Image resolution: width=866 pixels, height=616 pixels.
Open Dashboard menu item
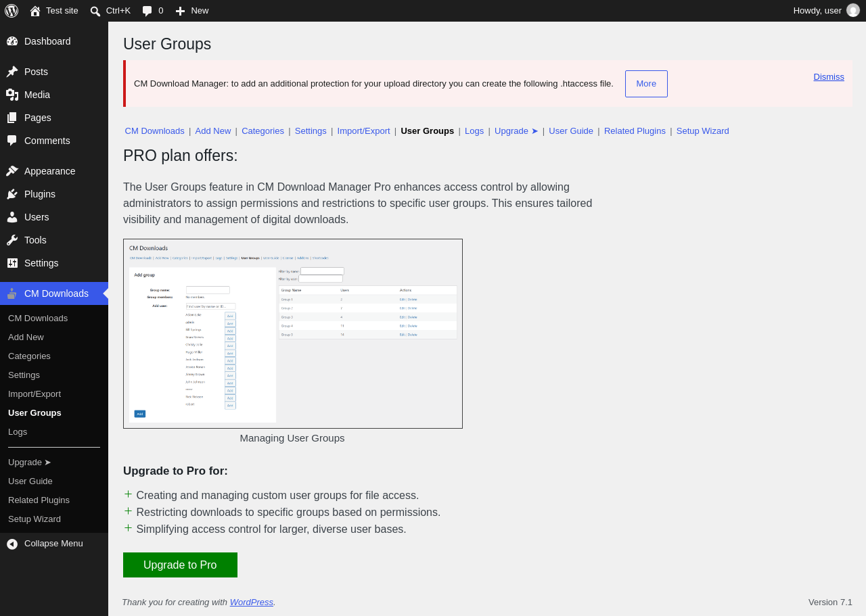coord(54,41)
